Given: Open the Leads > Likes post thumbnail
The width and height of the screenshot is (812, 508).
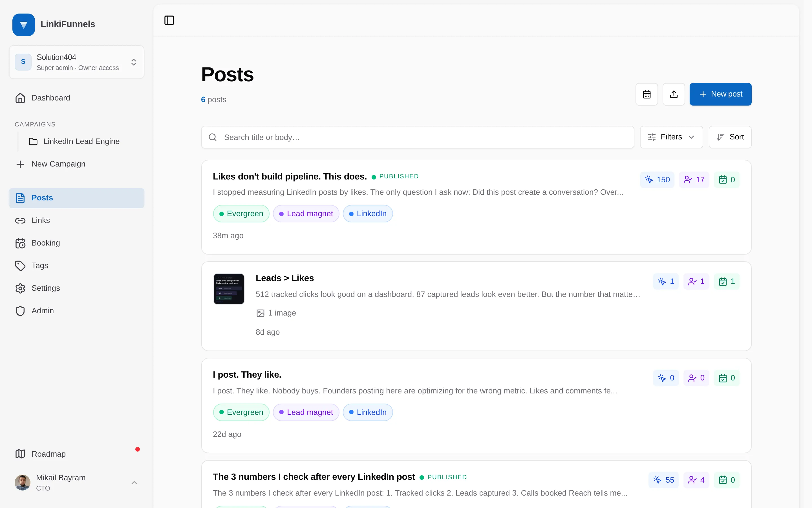Looking at the screenshot, I should (229, 289).
